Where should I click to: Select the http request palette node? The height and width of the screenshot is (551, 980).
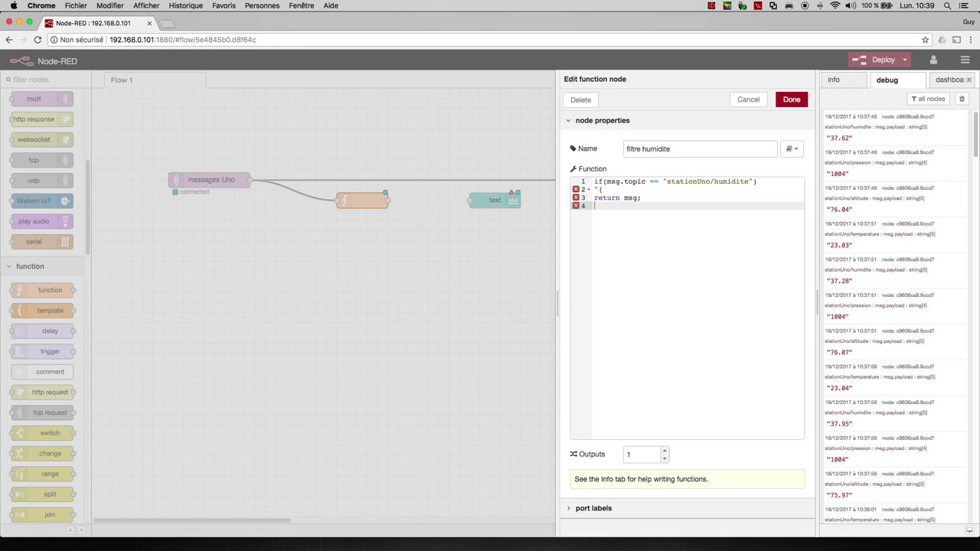[42, 392]
